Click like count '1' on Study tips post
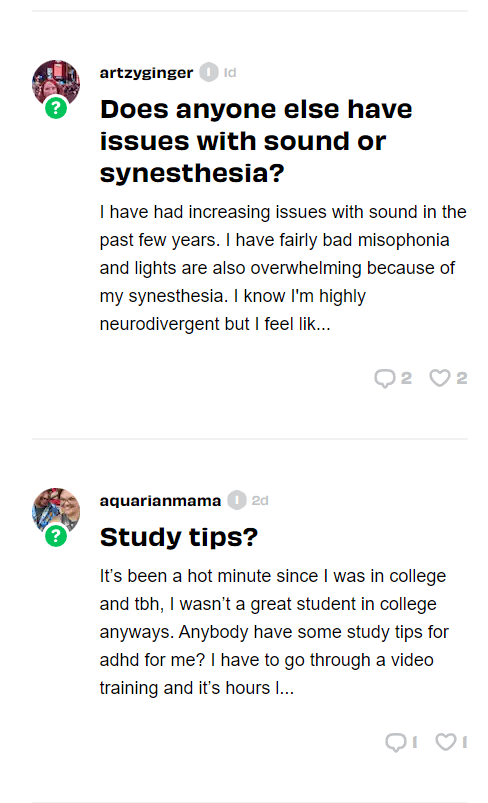This screenshot has height=803, width=488. (464, 742)
